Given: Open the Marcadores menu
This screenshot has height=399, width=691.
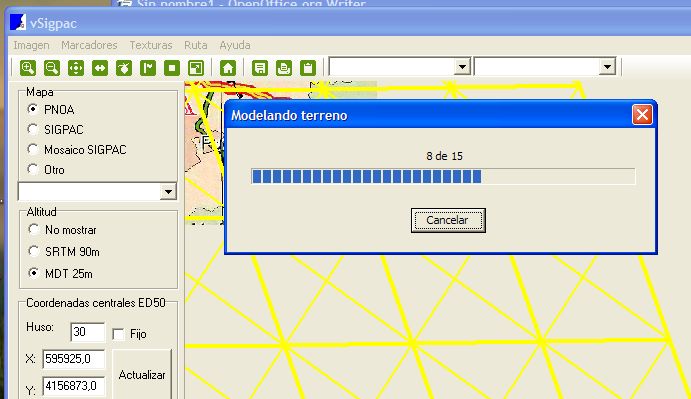Looking at the screenshot, I should click(89, 45).
